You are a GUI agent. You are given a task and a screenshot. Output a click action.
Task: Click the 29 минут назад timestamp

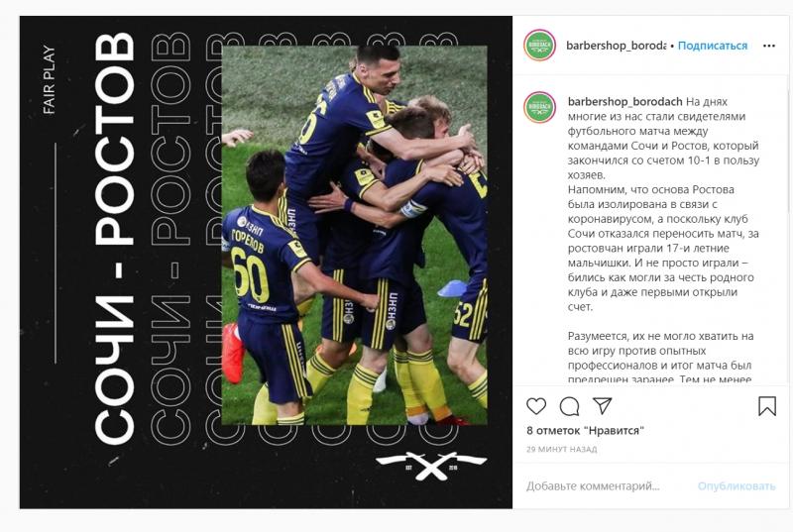(561, 449)
